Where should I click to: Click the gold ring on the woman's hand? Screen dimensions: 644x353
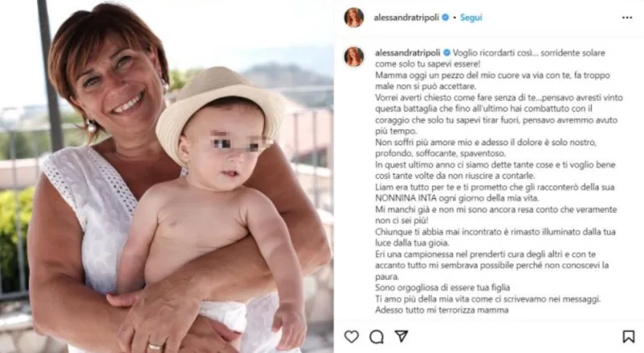tap(155, 347)
